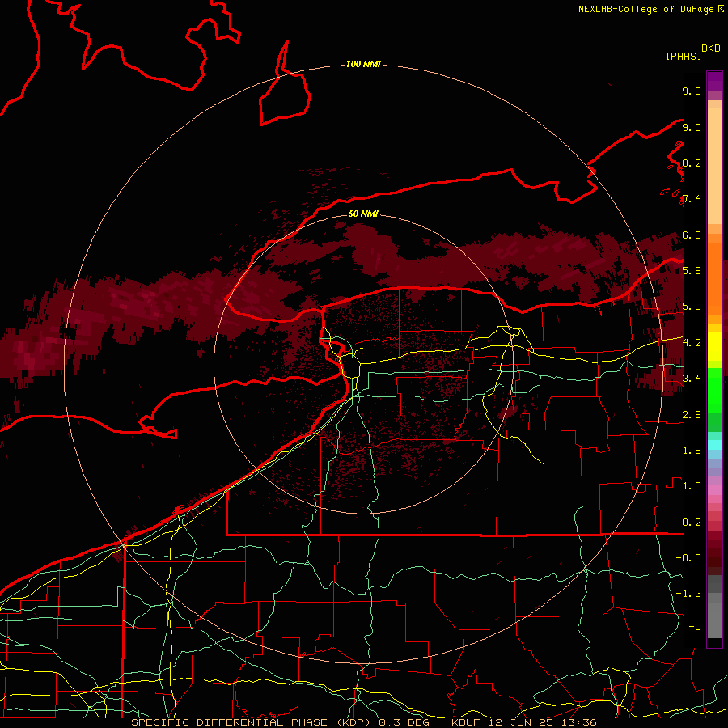The height and width of the screenshot is (728, 728).
Task: Click the 100 NMI range ring label
Action: pos(363,64)
